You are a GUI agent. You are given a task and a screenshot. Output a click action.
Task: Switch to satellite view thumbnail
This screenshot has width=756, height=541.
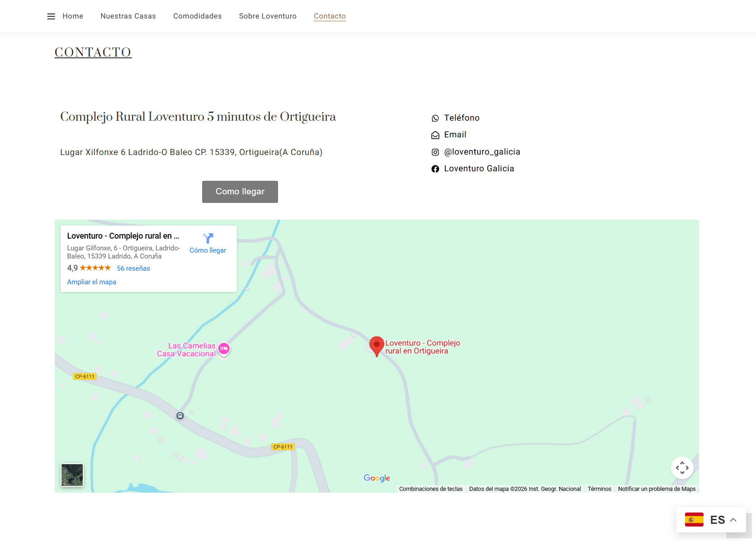(x=72, y=475)
